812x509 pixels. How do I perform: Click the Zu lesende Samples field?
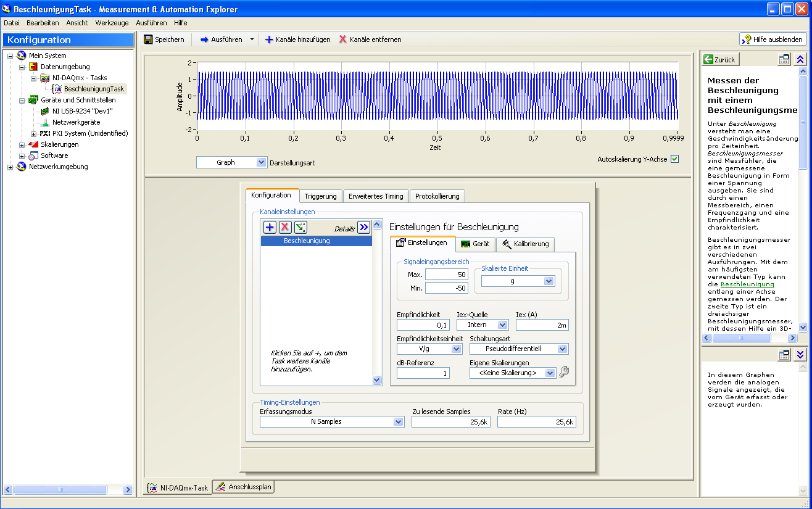click(x=451, y=421)
